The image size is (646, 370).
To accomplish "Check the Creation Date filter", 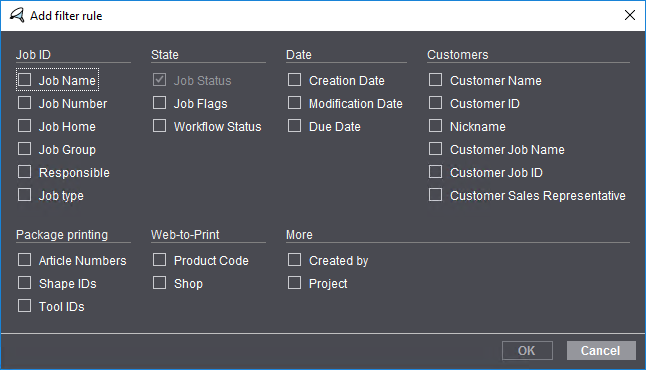I will (x=294, y=80).
